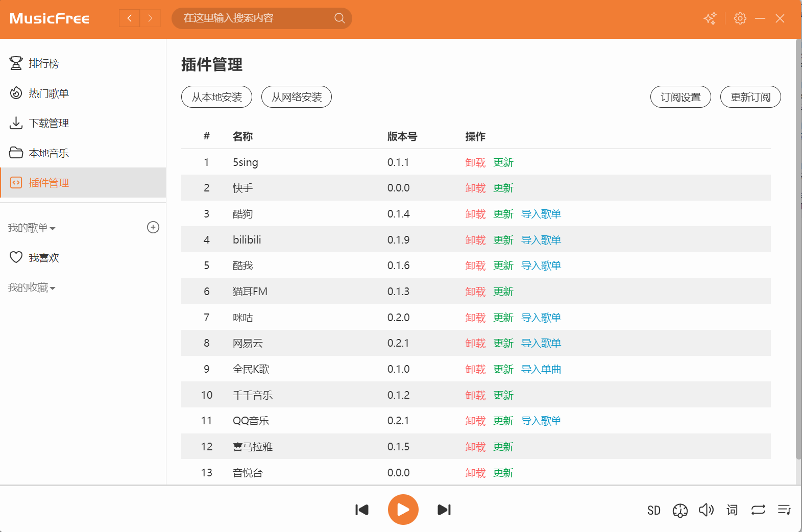Click the search magnifier icon

pos(339,18)
